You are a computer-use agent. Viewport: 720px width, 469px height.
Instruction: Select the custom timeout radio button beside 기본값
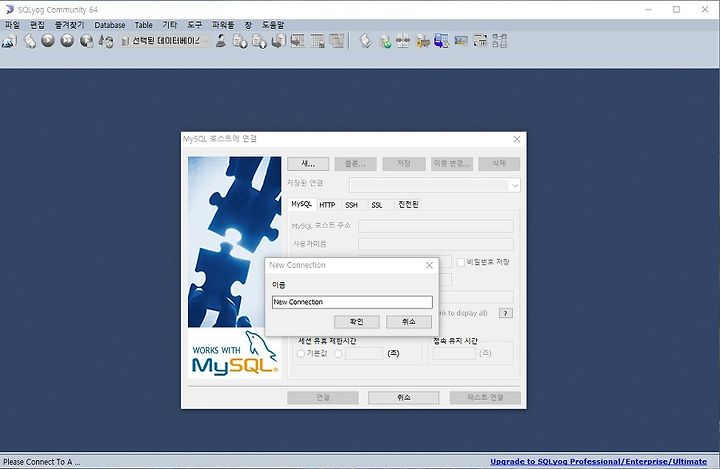pyautogui.click(x=338, y=354)
